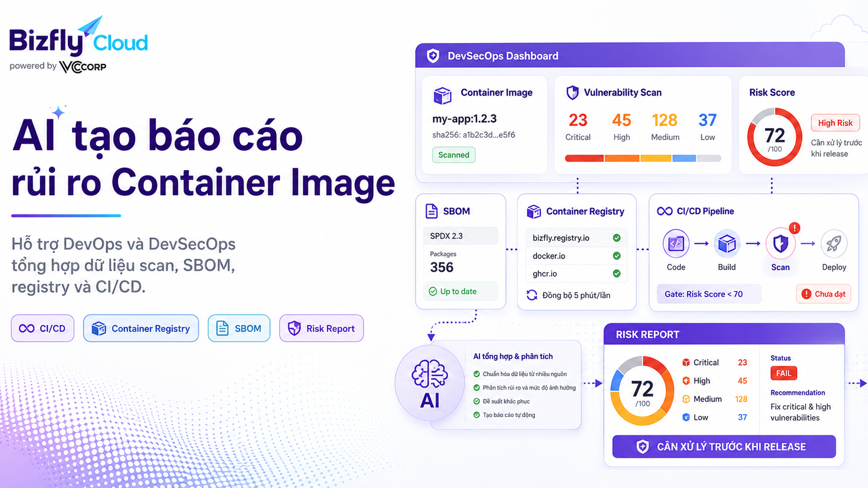Click check beside Chuẩn hóa dữ liệu
Screen dimensions: 868x488
click(477, 374)
